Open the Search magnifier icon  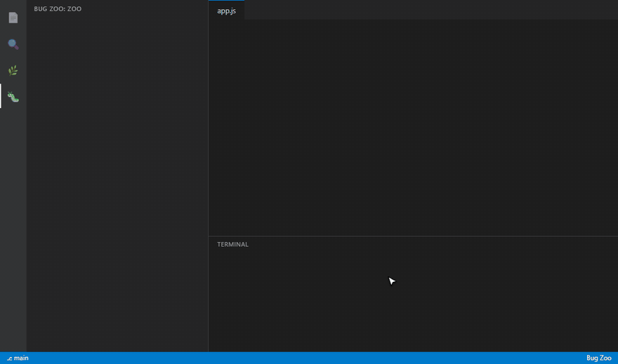(x=13, y=44)
